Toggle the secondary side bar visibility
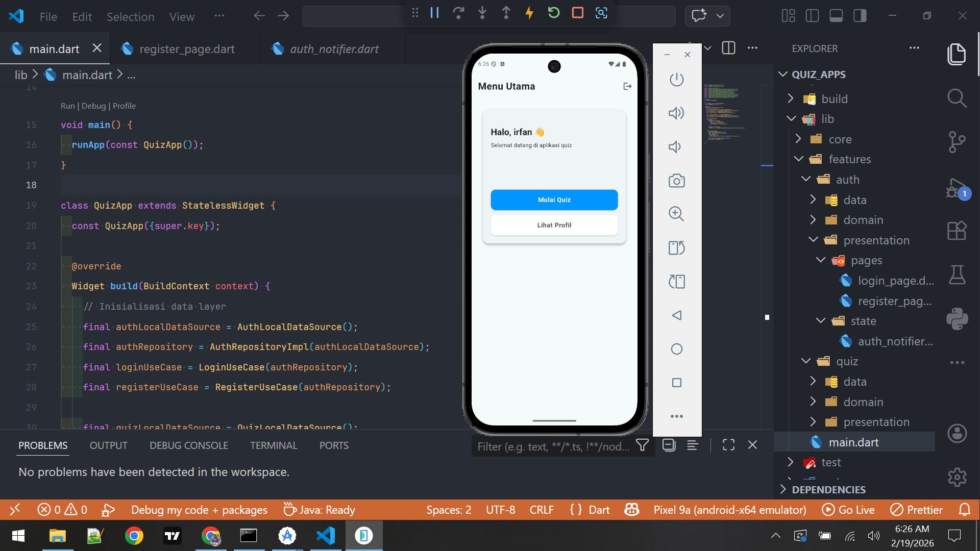The height and width of the screenshot is (551, 980). 860,16
